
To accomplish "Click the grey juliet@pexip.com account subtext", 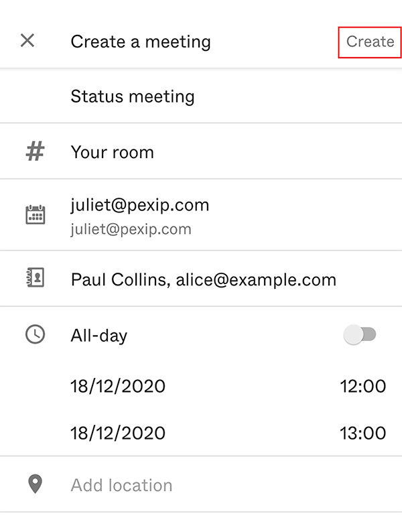I will pyautogui.click(x=131, y=230).
